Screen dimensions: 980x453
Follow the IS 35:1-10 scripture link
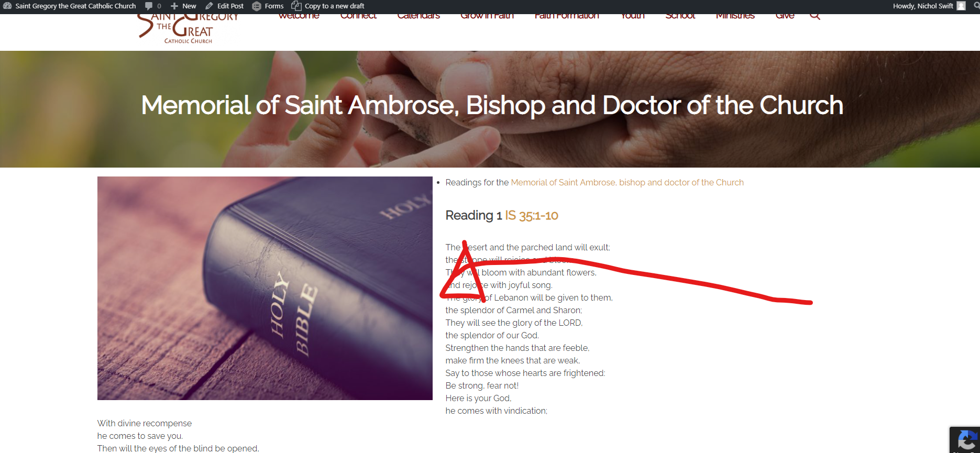pyautogui.click(x=532, y=215)
